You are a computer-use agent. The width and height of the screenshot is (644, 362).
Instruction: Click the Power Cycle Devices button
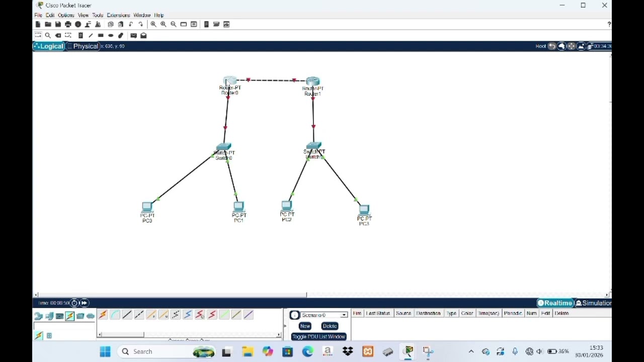coord(74,303)
